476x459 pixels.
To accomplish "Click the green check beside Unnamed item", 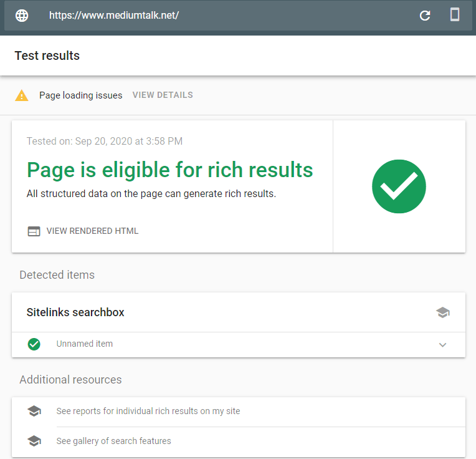I will tap(34, 344).
